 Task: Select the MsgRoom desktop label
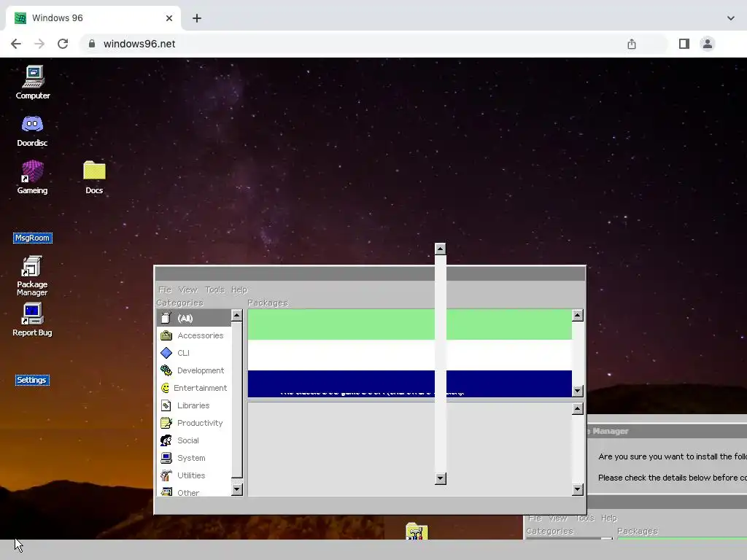click(x=33, y=238)
